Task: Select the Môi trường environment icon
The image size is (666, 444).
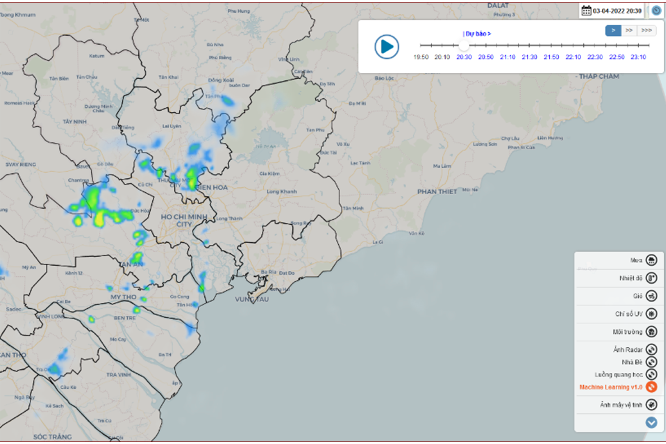Action: click(651, 331)
